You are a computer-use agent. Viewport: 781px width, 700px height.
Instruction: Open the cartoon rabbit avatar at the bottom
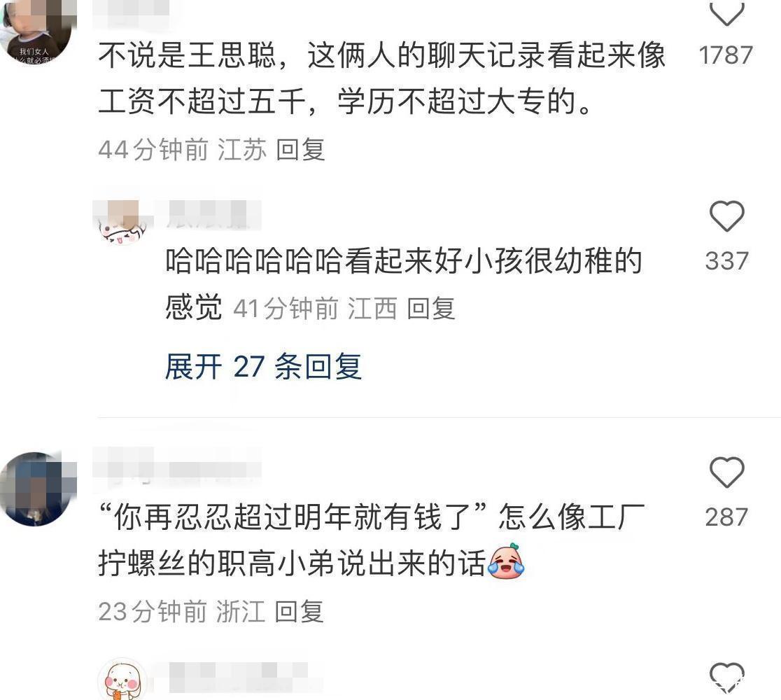pyautogui.click(x=122, y=680)
